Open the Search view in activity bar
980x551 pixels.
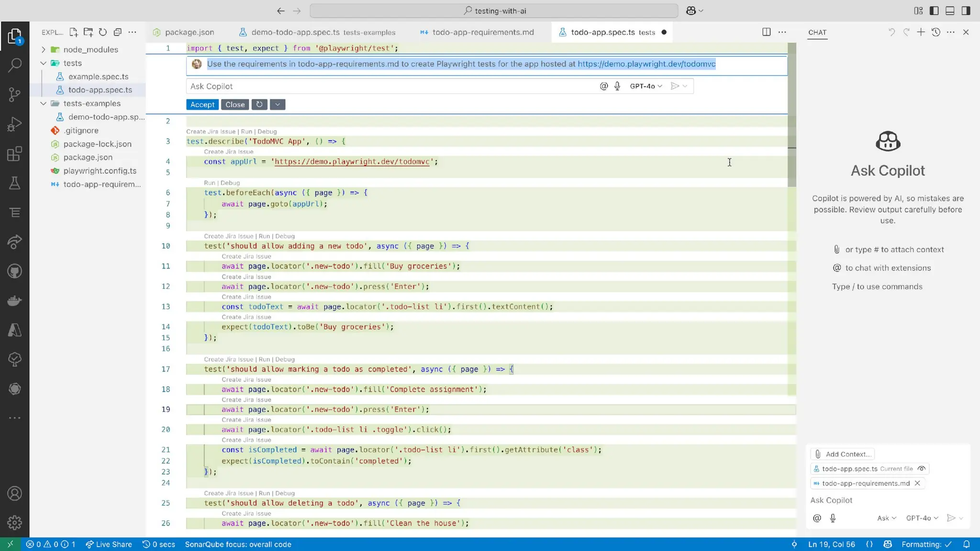click(x=14, y=65)
